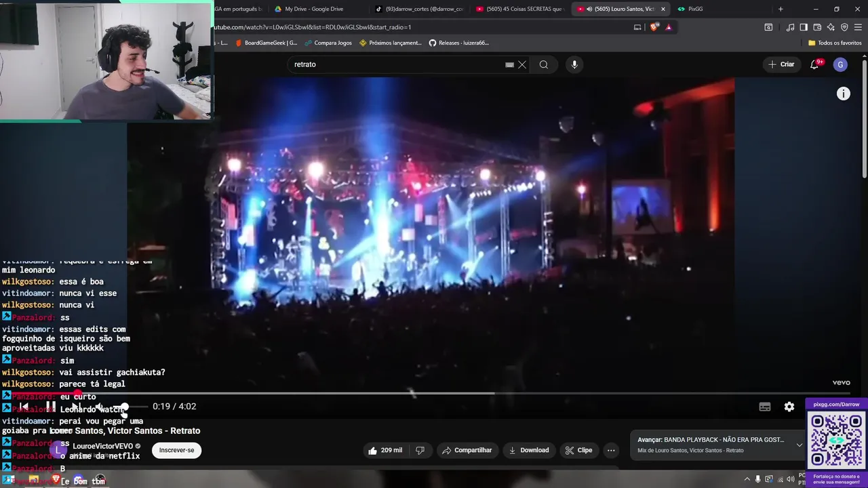Open the Criar (create) button
Image resolution: width=868 pixels, height=488 pixels.
click(781, 64)
